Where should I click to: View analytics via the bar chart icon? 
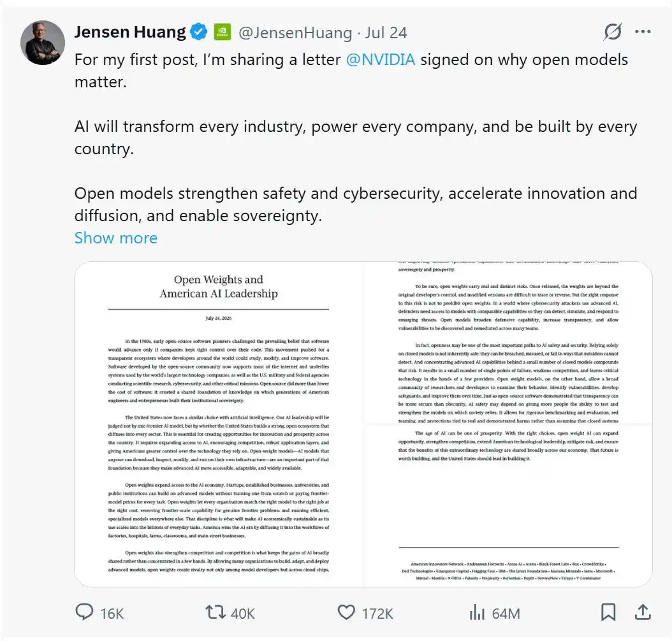click(477, 612)
